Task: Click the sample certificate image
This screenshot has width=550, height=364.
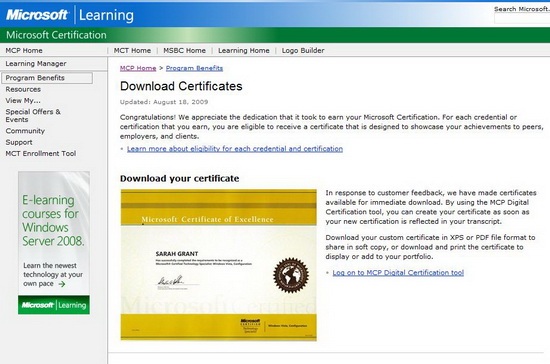Action: point(219,265)
